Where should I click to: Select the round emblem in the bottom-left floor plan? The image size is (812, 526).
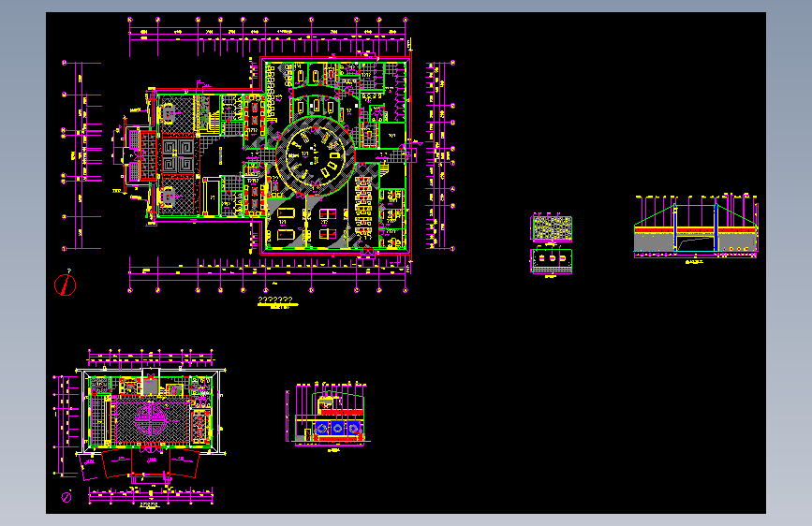pos(150,420)
